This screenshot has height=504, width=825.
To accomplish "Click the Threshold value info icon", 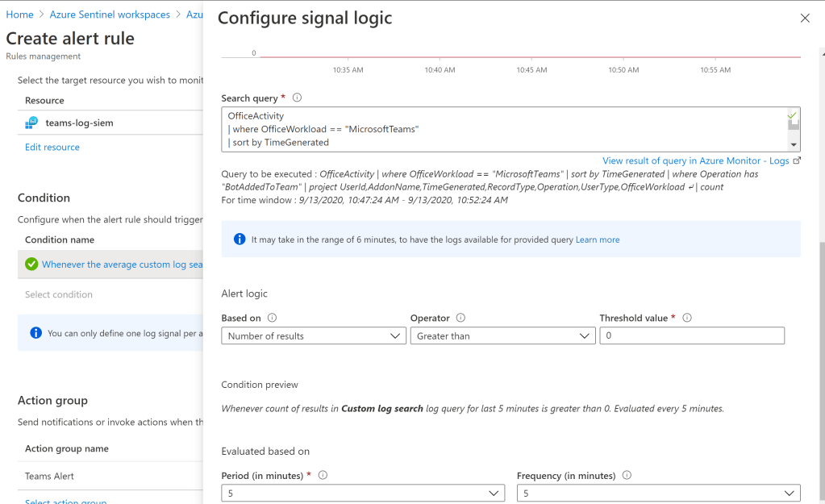I will 687,318.
